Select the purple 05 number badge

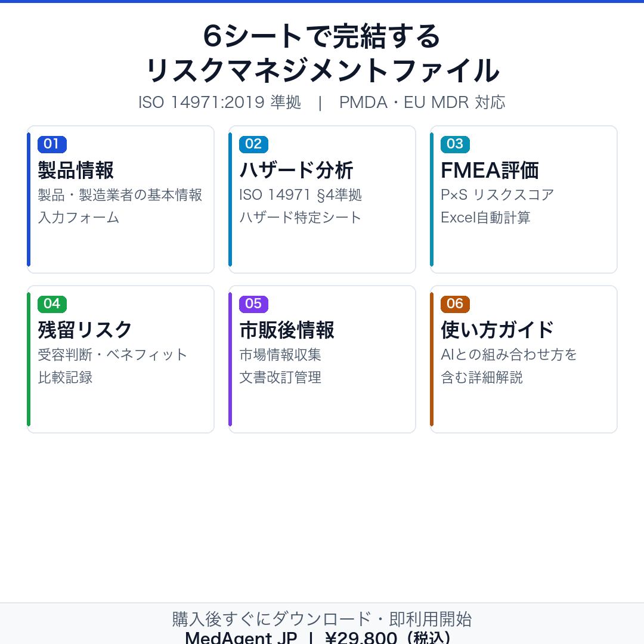coord(253,304)
